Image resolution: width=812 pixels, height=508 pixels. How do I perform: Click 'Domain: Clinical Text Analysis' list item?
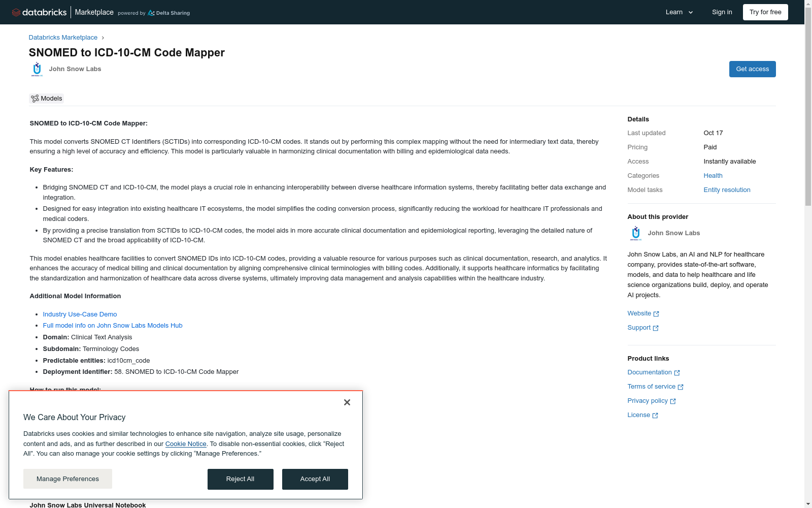[x=87, y=337]
